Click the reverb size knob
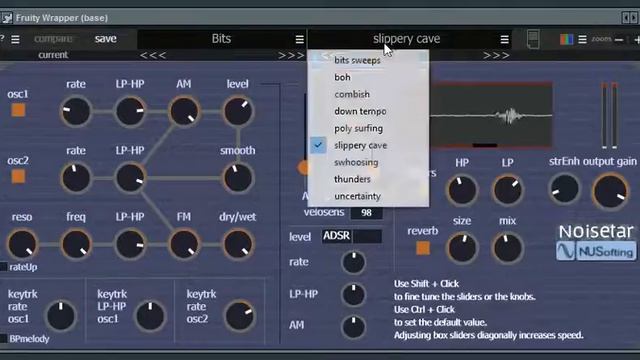The image size is (640, 360). [x=462, y=248]
